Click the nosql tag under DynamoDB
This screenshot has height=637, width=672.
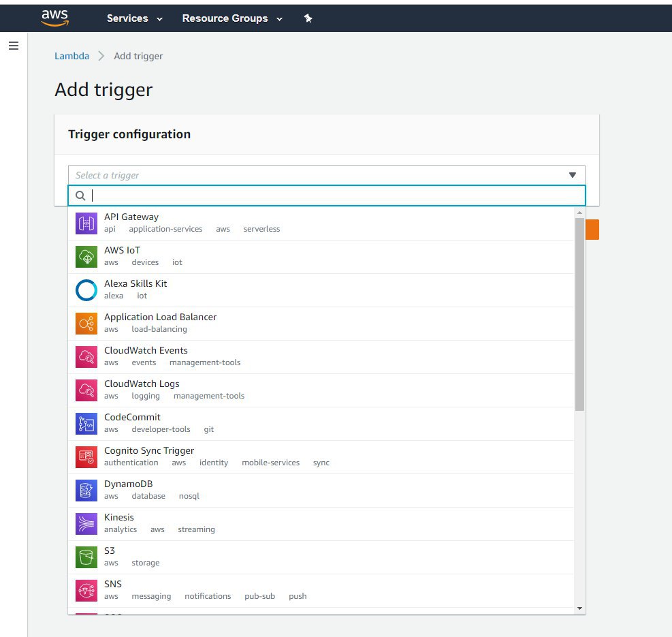(x=189, y=496)
